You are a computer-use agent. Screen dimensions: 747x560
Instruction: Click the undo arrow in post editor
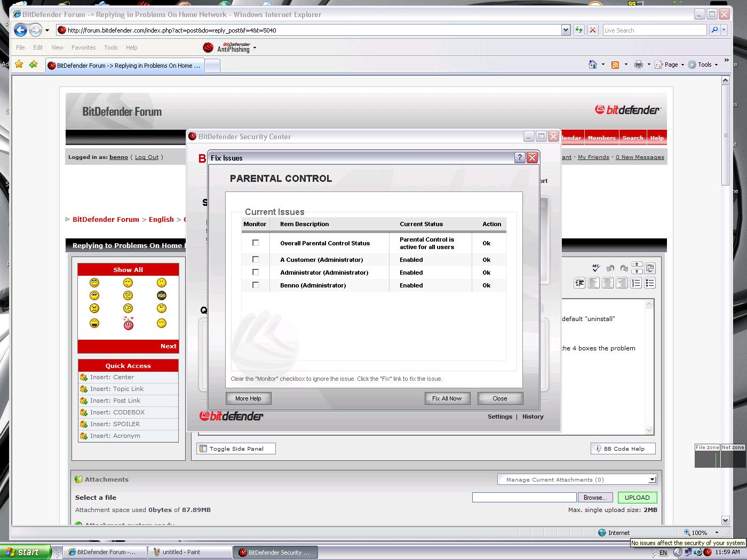click(x=610, y=268)
